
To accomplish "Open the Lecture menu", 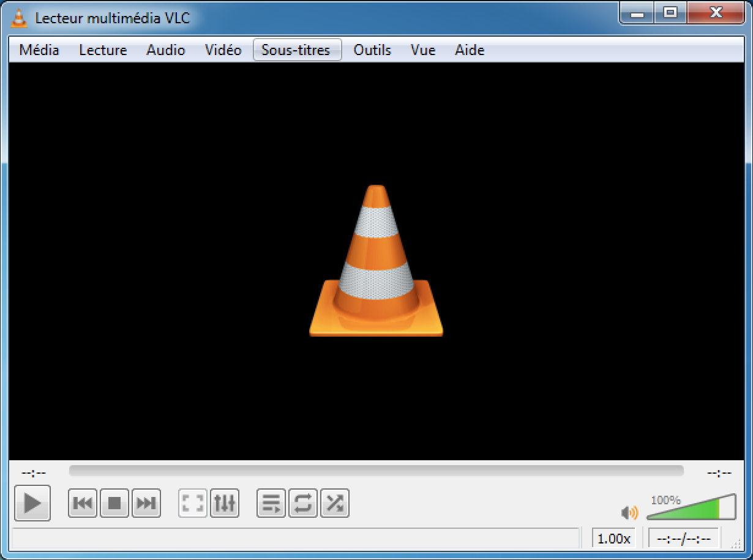I will [103, 50].
